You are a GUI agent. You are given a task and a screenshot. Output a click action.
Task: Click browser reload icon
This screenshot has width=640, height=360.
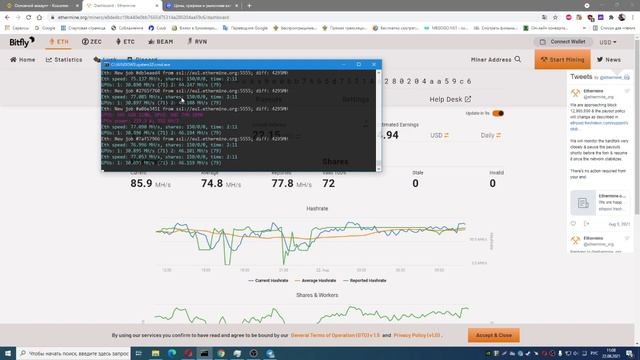(x=28, y=18)
